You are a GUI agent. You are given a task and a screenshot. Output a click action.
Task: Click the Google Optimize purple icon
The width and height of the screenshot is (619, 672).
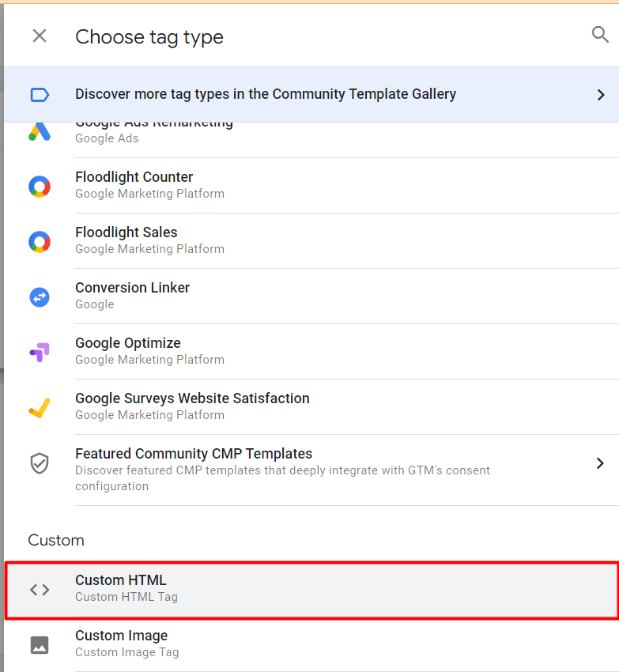[40, 353]
